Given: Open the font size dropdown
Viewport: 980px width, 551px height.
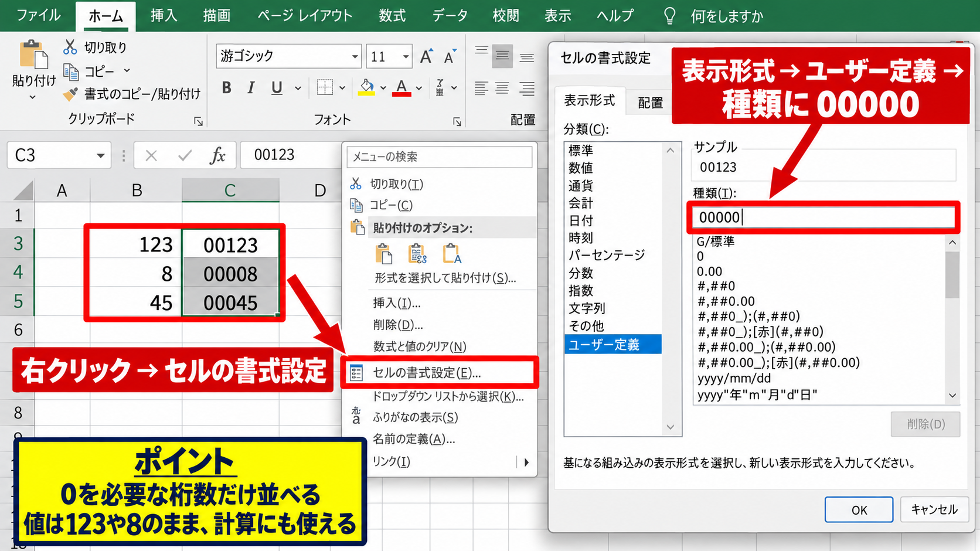Looking at the screenshot, I should [x=405, y=56].
